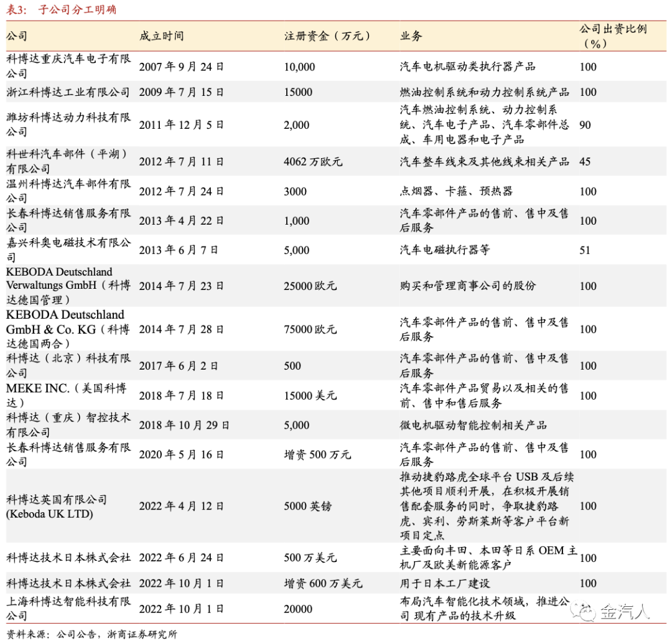Select the capital value 15000美元
Screen dimensions: 672x641
pyautogui.click(x=310, y=395)
